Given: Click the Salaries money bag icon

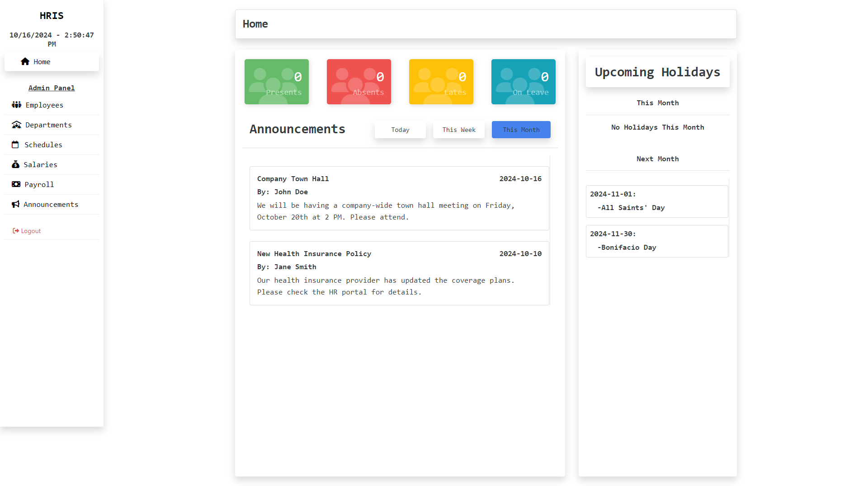Looking at the screenshot, I should (x=15, y=164).
